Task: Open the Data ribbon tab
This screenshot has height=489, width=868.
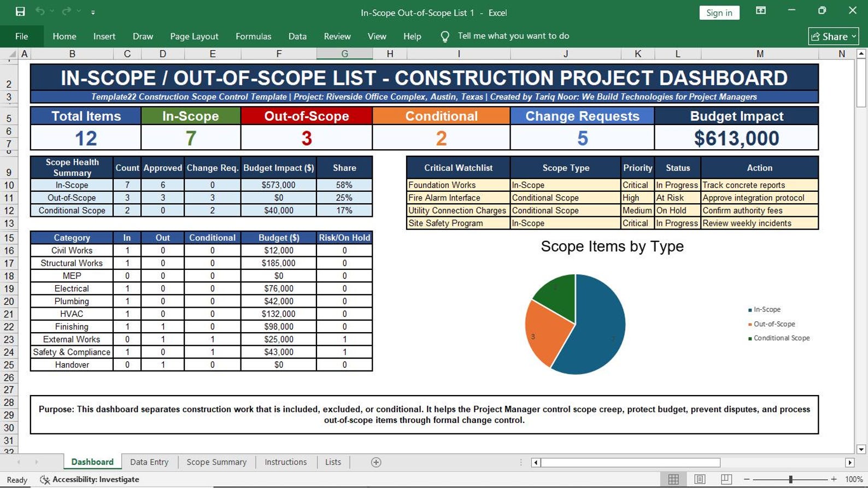Action: pyautogui.click(x=297, y=37)
